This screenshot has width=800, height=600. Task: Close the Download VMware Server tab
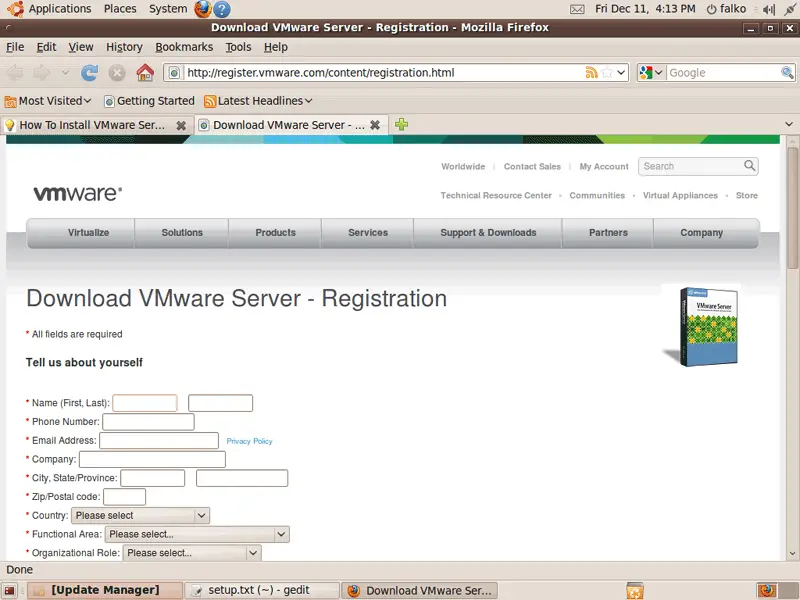pos(375,125)
